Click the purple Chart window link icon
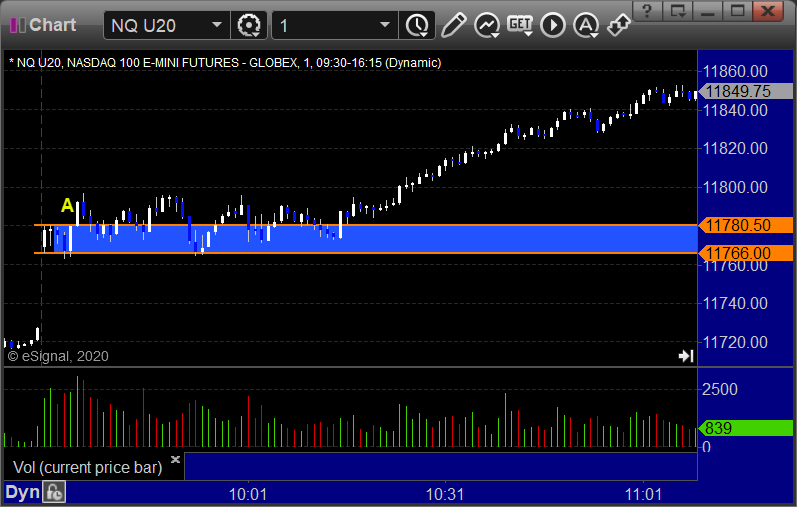This screenshot has width=797, height=507. (x=18, y=25)
